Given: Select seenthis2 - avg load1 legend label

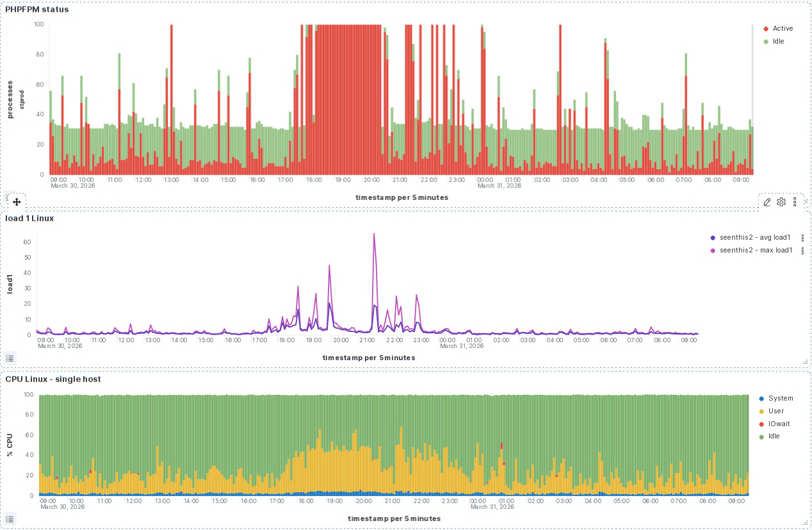Looking at the screenshot, I should 756,238.
